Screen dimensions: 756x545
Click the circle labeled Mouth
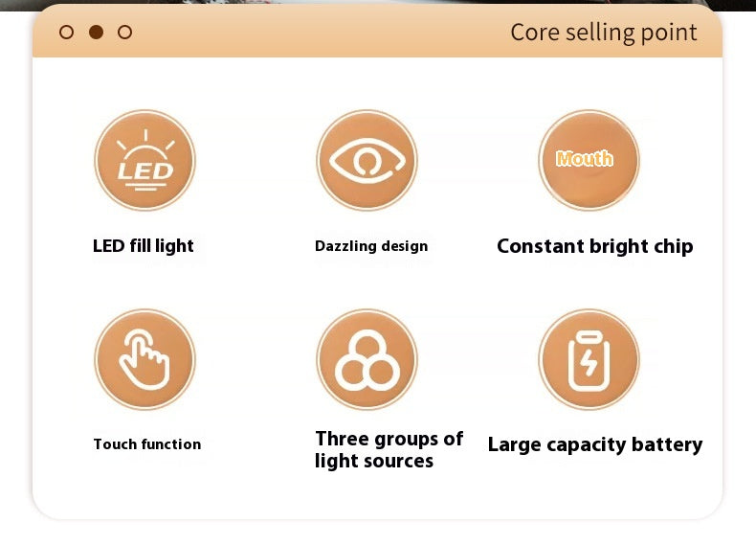[589, 160]
